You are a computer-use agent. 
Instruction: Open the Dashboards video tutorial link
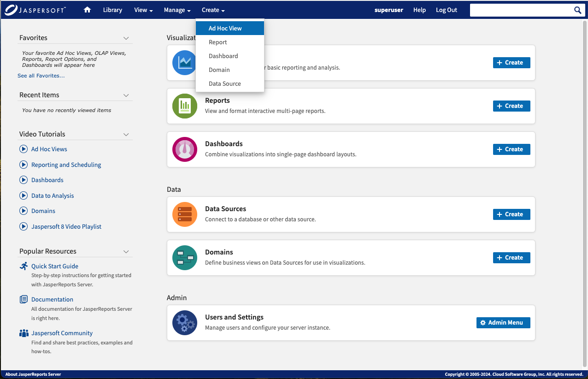tap(47, 180)
